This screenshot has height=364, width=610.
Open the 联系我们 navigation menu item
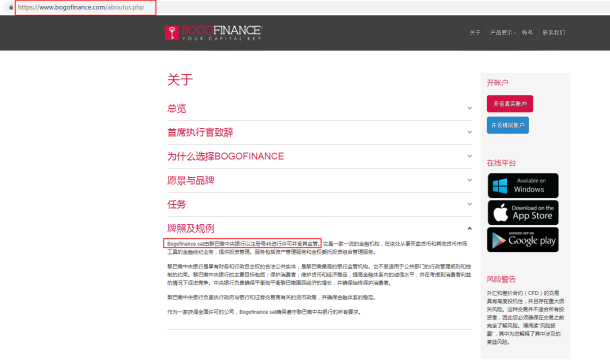tap(554, 33)
